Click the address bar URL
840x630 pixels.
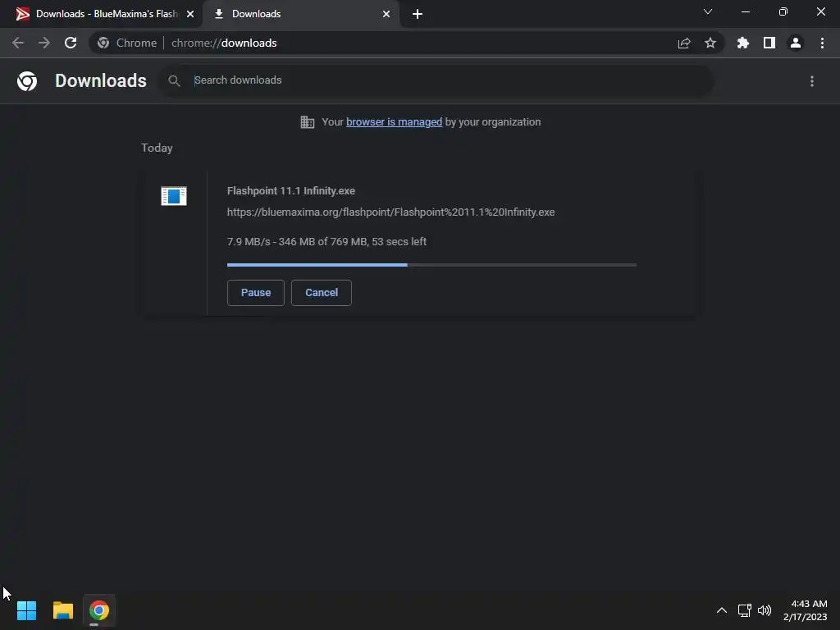(224, 43)
